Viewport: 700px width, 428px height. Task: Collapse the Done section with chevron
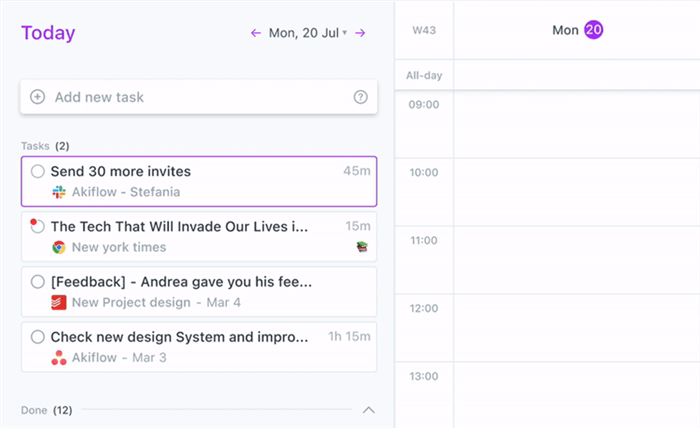368,410
